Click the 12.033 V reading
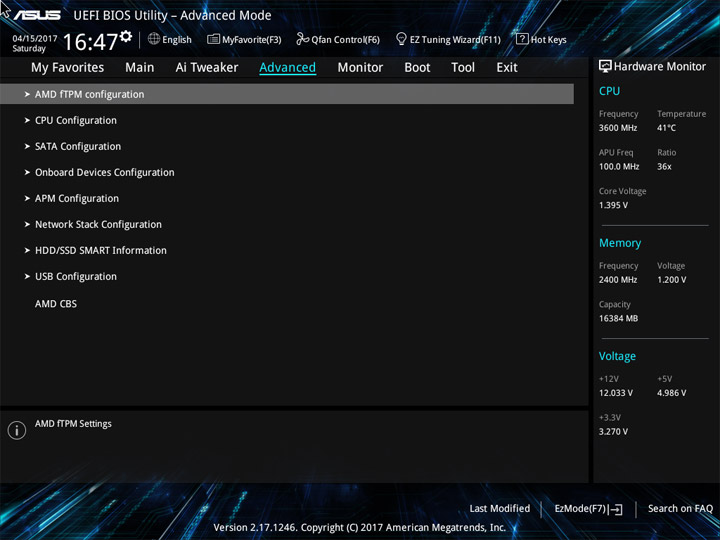The height and width of the screenshot is (540, 720). (x=615, y=393)
